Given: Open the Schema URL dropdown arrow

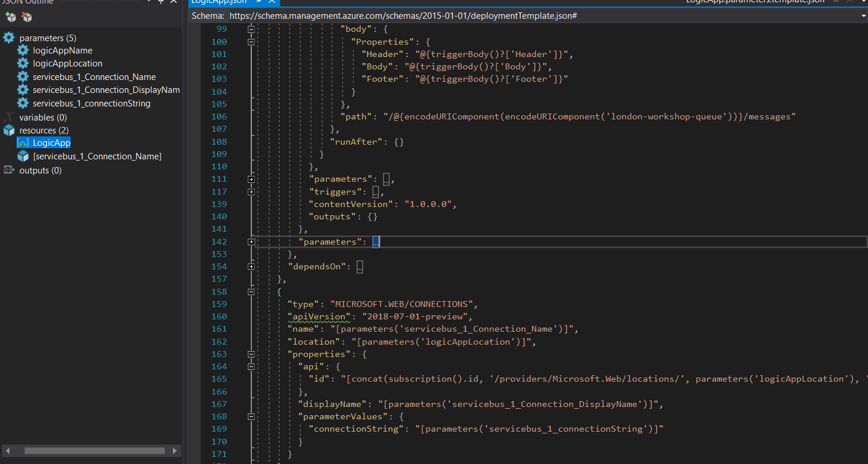Looking at the screenshot, I should (863, 16).
